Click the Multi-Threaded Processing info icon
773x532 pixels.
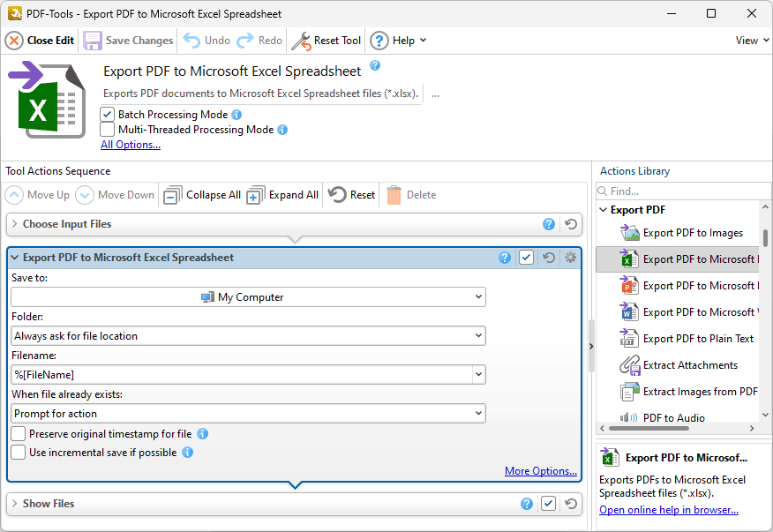[282, 130]
